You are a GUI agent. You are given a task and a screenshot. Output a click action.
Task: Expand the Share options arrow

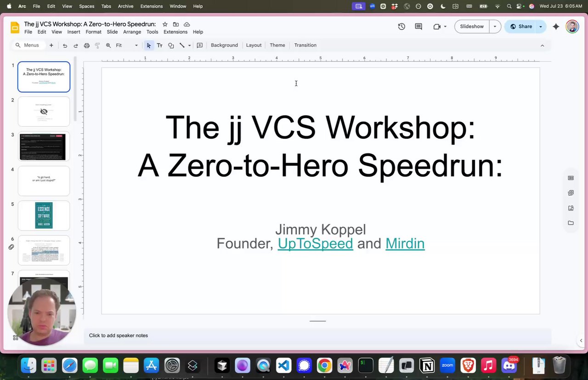[x=541, y=27]
